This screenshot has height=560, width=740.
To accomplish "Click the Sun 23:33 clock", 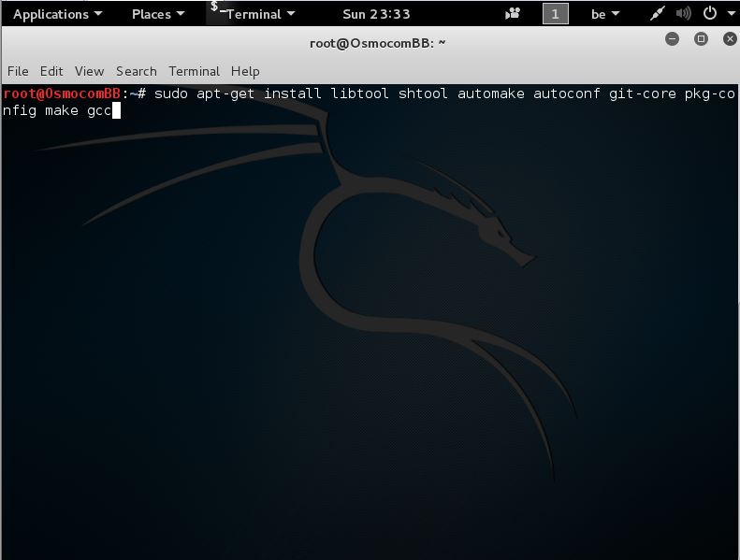I will (x=376, y=14).
